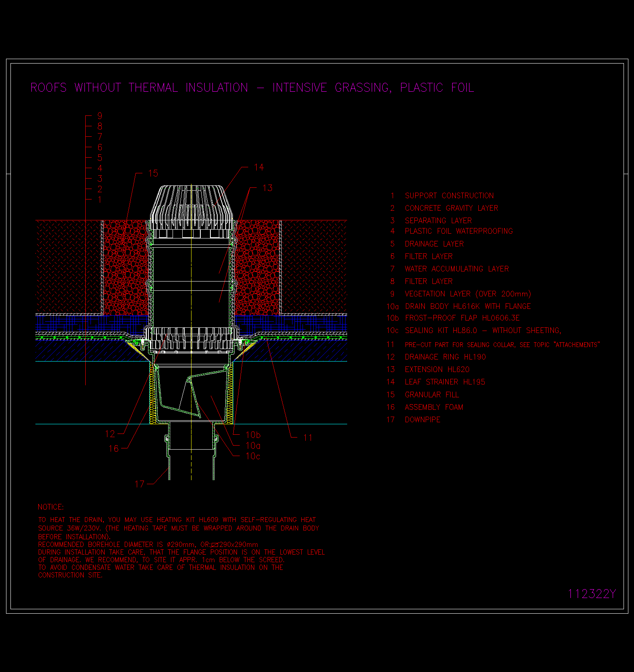This screenshot has width=634, height=672.
Task: Click layer number '5' on vertical leader
Action: tap(100, 158)
